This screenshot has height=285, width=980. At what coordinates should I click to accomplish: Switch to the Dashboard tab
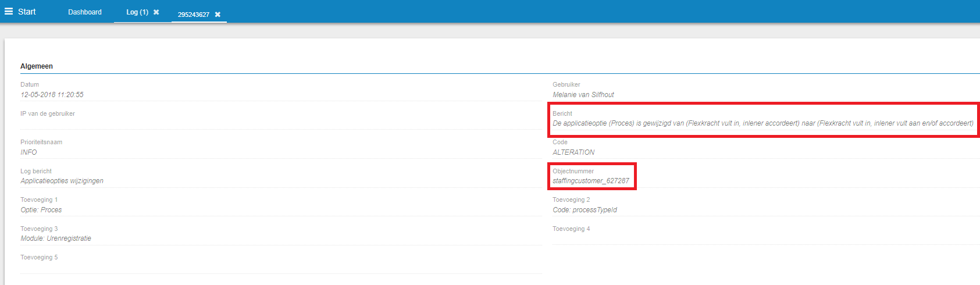tap(85, 12)
